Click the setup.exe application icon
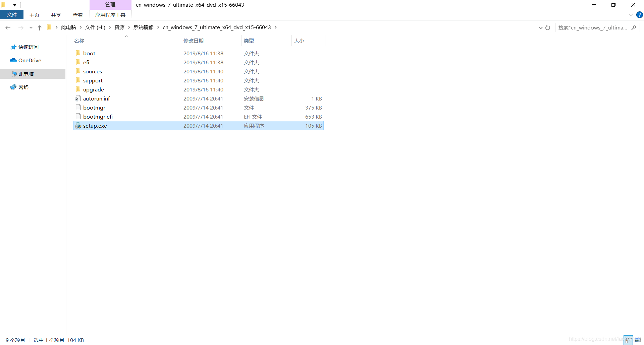Viewport: 644px width, 345px height. [78, 125]
